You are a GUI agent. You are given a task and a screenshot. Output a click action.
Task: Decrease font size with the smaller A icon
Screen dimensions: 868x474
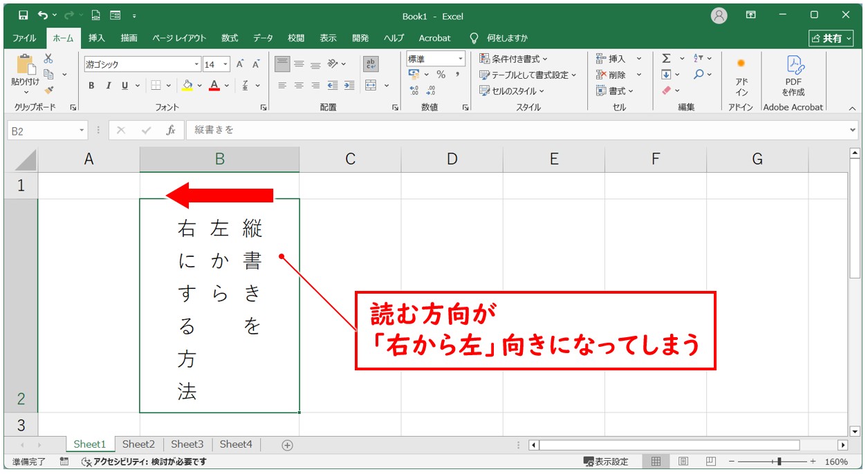click(256, 64)
